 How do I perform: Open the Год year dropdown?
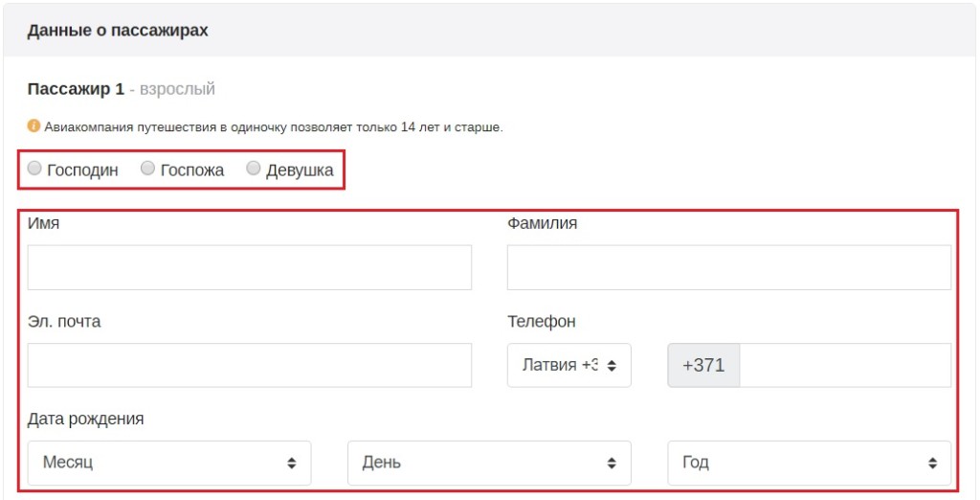(809, 463)
